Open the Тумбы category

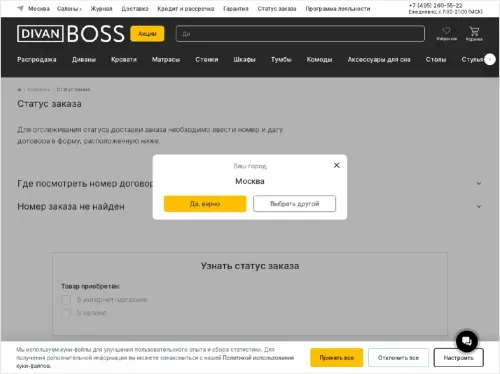[x=281, y=60]
